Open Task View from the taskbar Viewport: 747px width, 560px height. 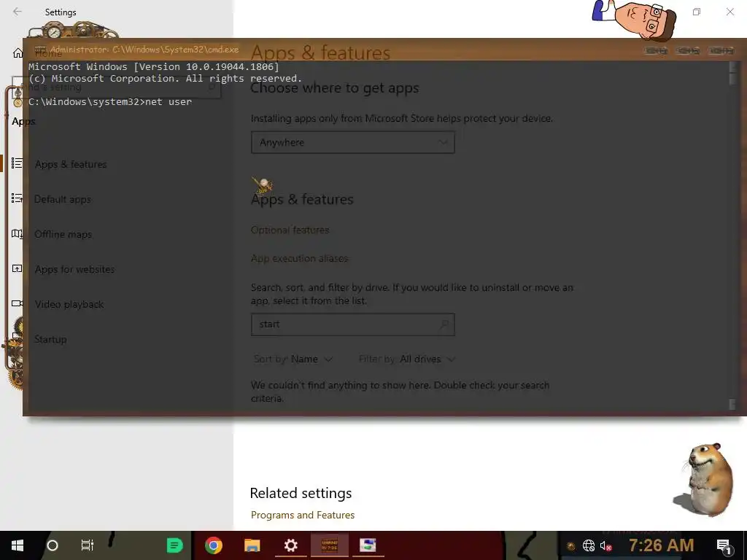pos(88,545)
